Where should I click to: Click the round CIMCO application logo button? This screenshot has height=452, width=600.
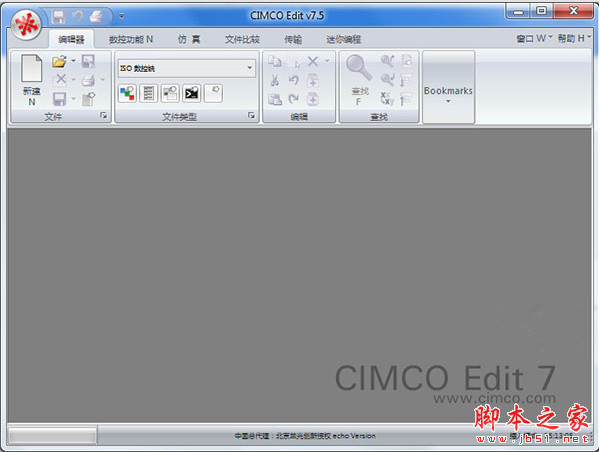(x=26, y=25)
